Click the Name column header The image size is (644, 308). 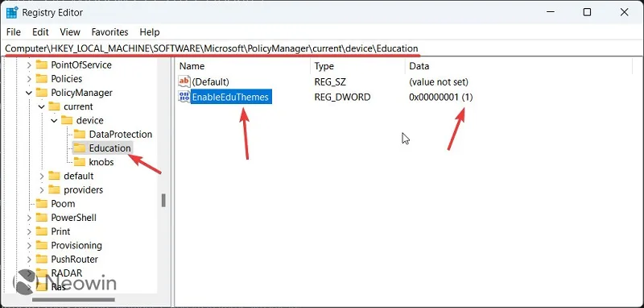(x=243, y=66)
